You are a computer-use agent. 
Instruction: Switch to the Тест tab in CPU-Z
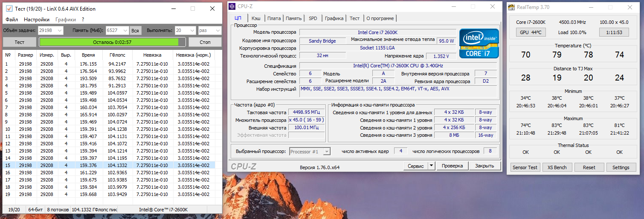click(354, 18)
